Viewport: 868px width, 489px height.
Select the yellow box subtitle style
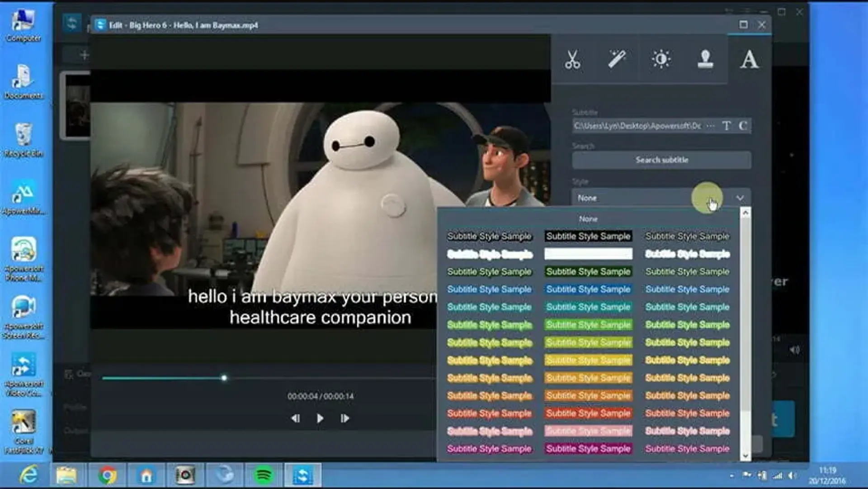[x=588, y=360]
